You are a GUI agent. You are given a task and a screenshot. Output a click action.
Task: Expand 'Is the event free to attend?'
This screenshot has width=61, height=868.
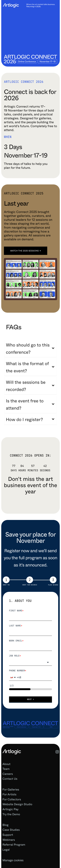(x=30, y=404)
